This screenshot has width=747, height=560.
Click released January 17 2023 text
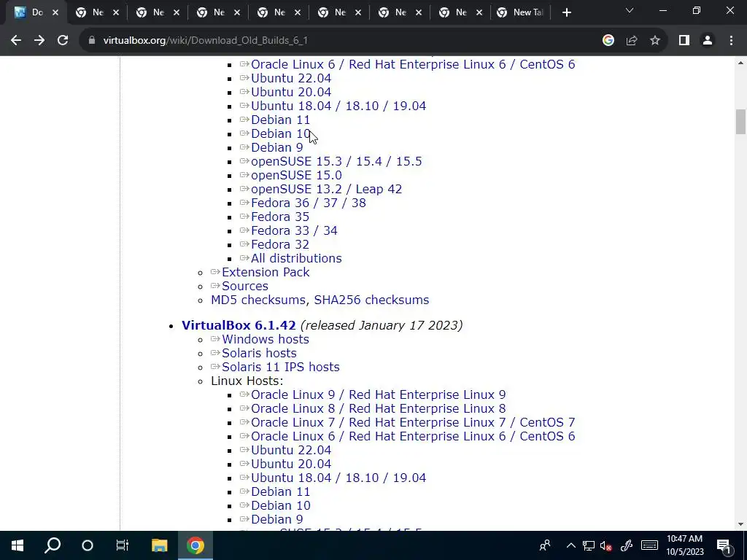click(381, 325)
